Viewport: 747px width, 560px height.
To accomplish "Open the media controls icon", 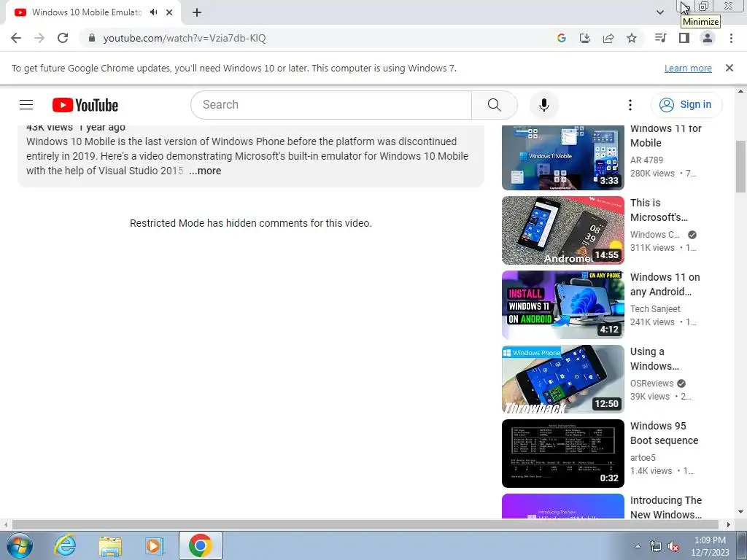I will point(660,38).
